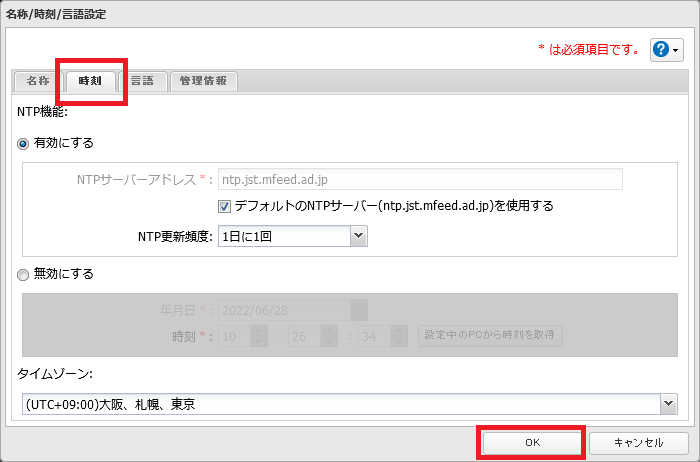
Task: Confirm settings with the OK button
Action: [x=531, y=442]
